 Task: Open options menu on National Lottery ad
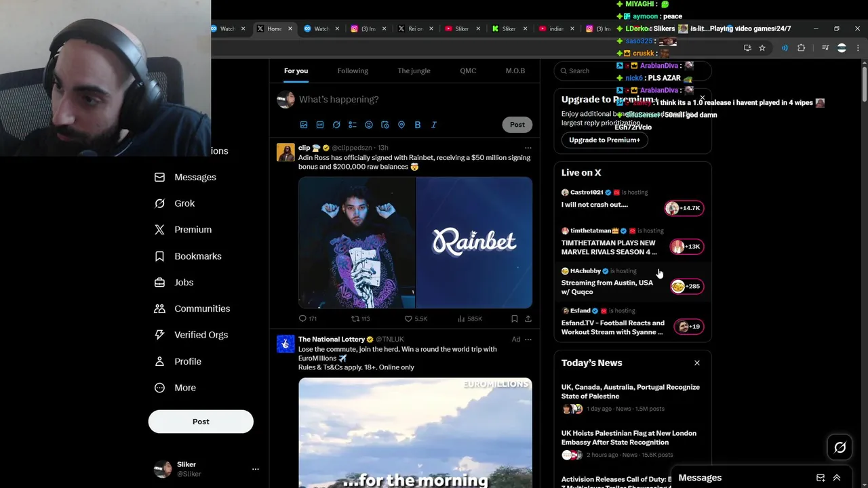pos(528,340)
